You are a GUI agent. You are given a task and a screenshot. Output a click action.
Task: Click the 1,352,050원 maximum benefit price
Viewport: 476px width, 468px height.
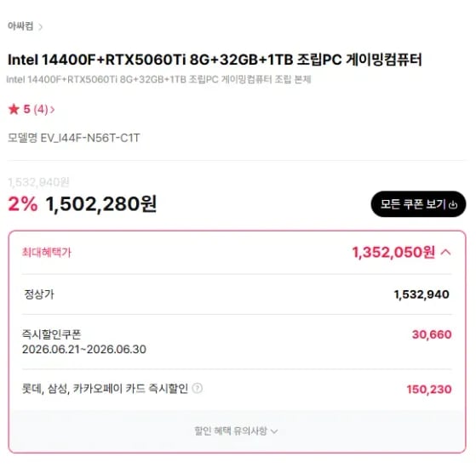393,252
